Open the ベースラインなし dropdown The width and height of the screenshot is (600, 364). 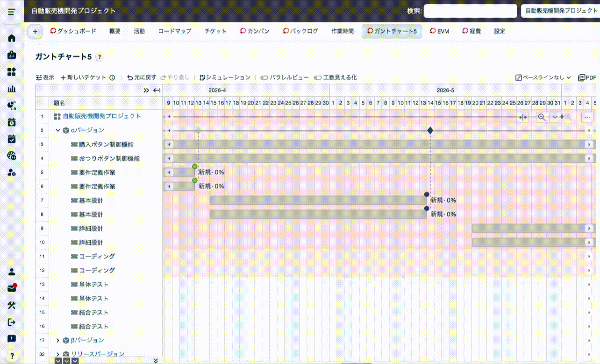[543, 77]
